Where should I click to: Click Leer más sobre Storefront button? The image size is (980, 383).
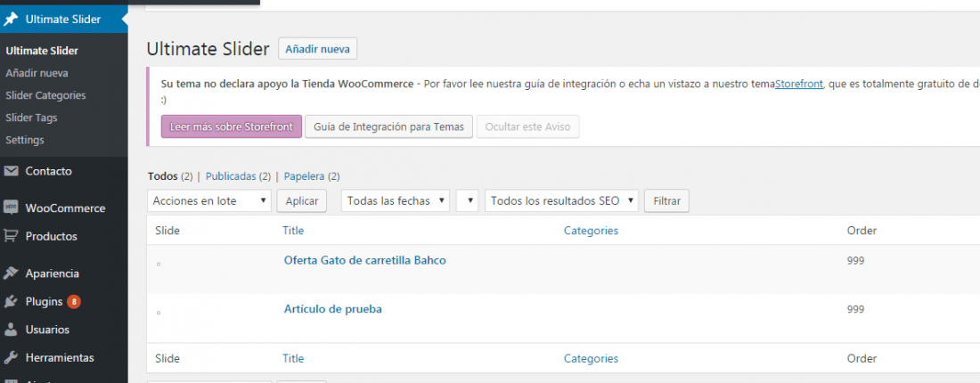pyautogui.click(x=232, y=126)
